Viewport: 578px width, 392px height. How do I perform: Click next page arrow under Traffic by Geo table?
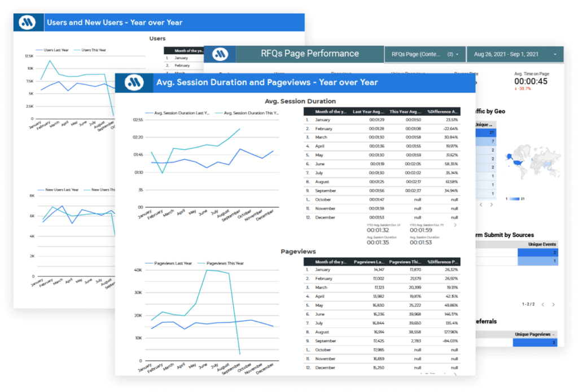[x=491, y=205]
